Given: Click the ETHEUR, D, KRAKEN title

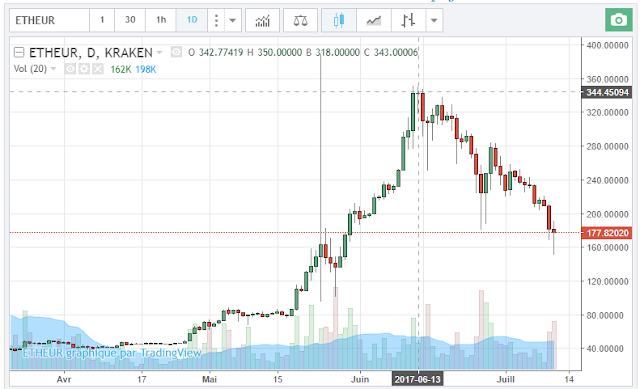Looking at the screenshot, I should tap(91, 53).
